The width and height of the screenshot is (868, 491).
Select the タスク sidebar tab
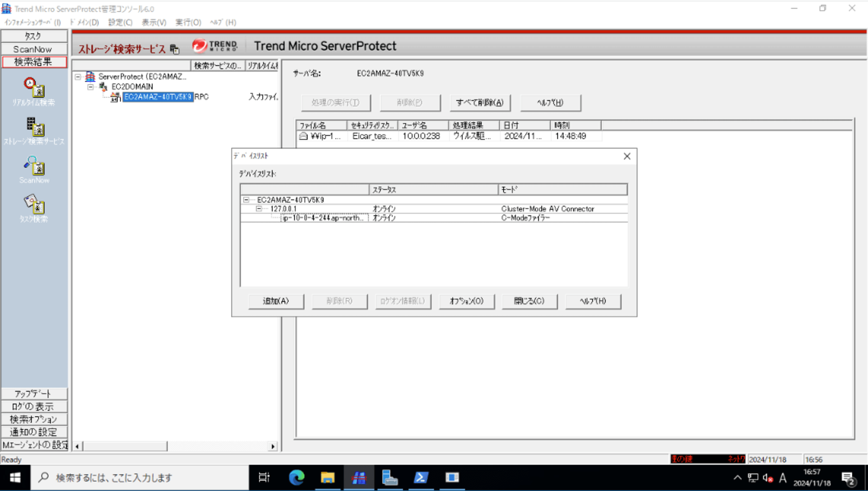point(34,36)
